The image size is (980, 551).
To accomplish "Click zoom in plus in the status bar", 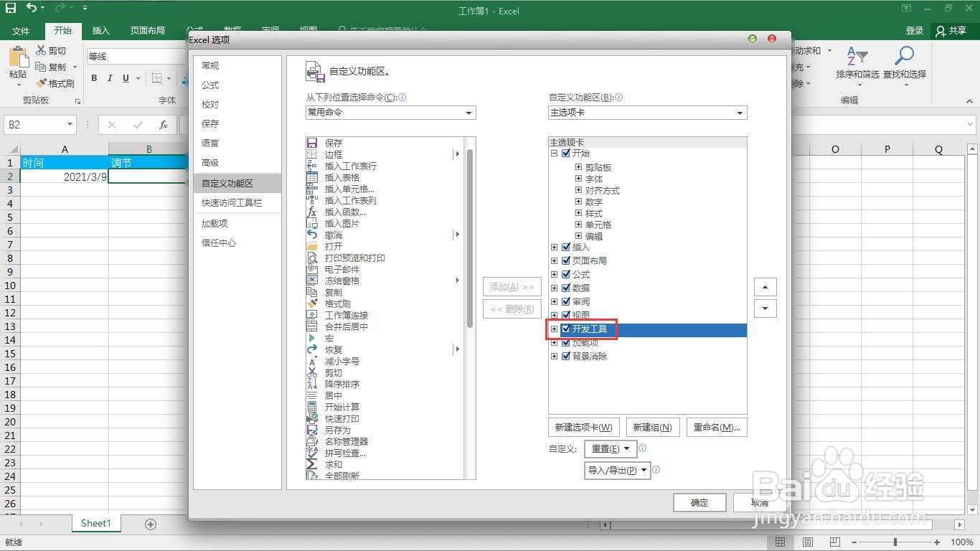I will [x=937, y=542].
